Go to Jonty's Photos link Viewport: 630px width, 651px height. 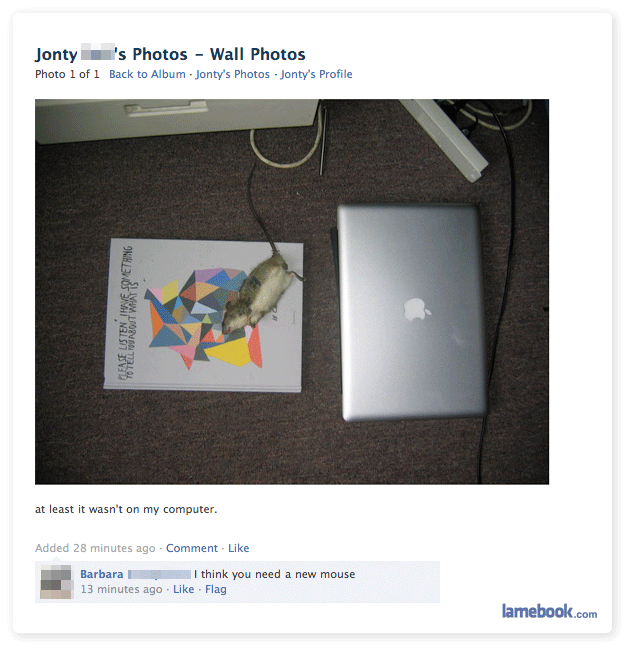[233, 74]
